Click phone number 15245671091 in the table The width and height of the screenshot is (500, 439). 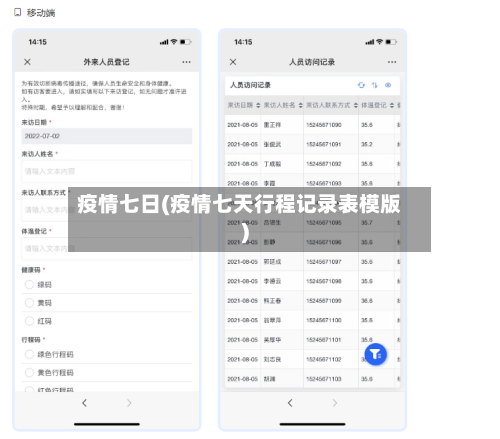tap(324, 144)
